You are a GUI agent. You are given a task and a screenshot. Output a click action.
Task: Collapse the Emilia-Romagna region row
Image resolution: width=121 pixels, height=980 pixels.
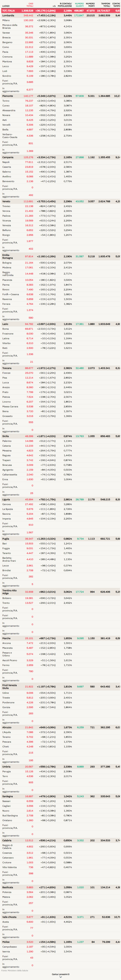click(61, 256)
